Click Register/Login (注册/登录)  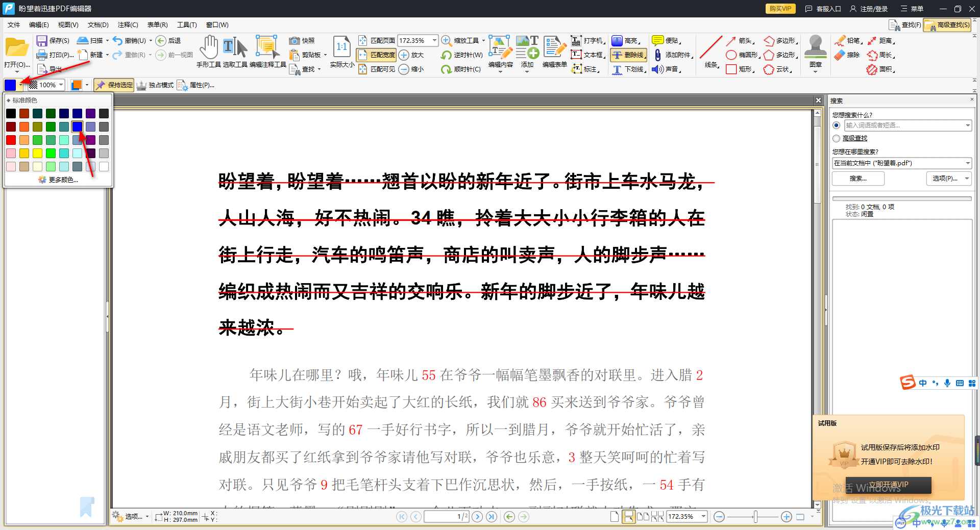click(869, 9)
